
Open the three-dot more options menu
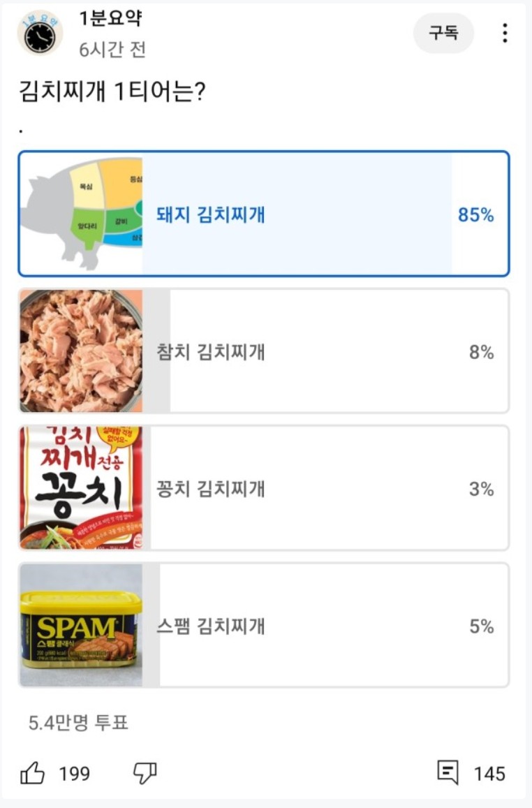point(505,33)
